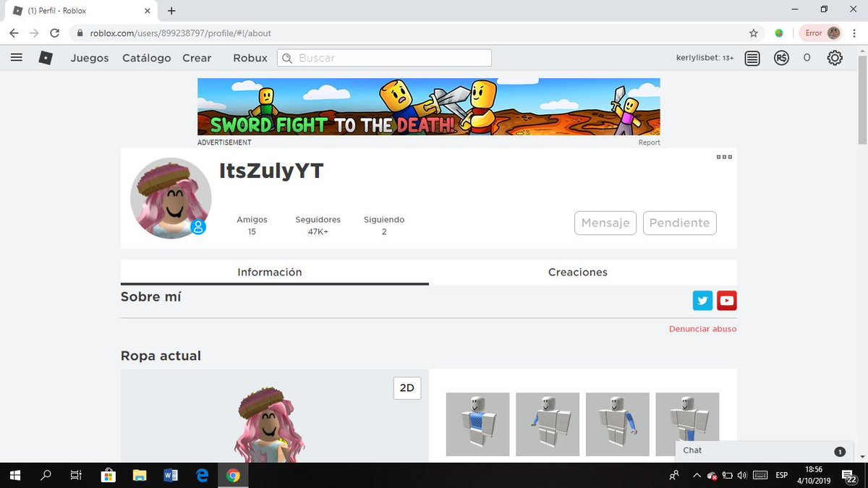Click ItsZulyYT's profile avatar picture
The width and height of the screenshot is (868, 488).
[x=171, y=198]
